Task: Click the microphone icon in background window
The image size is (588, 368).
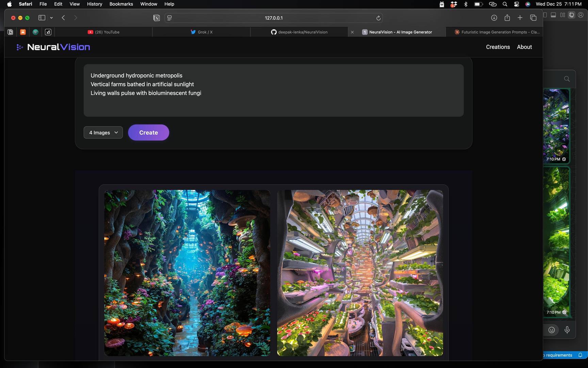Action: 567,330
